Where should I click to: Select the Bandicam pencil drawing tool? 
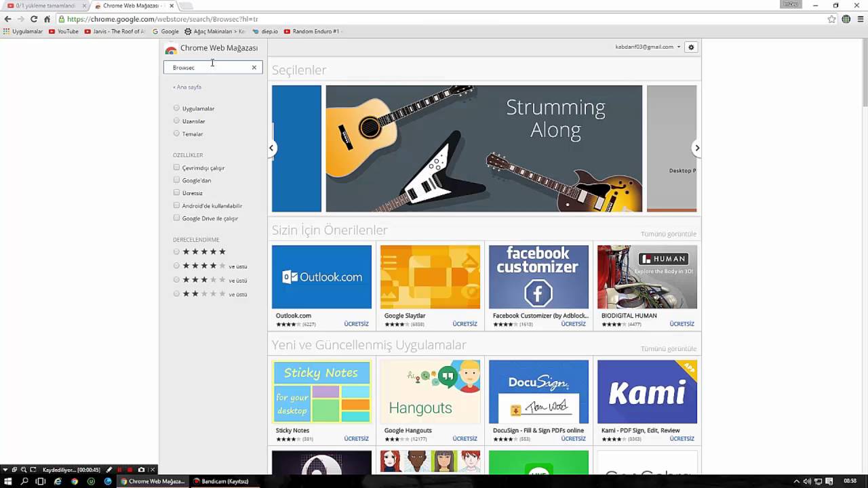(x=108, y=470)
